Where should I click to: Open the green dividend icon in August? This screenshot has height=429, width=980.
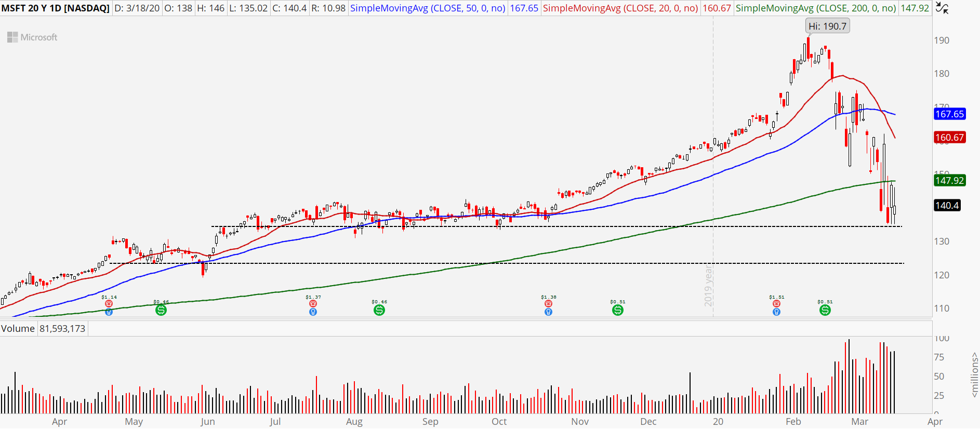point(379,310)
